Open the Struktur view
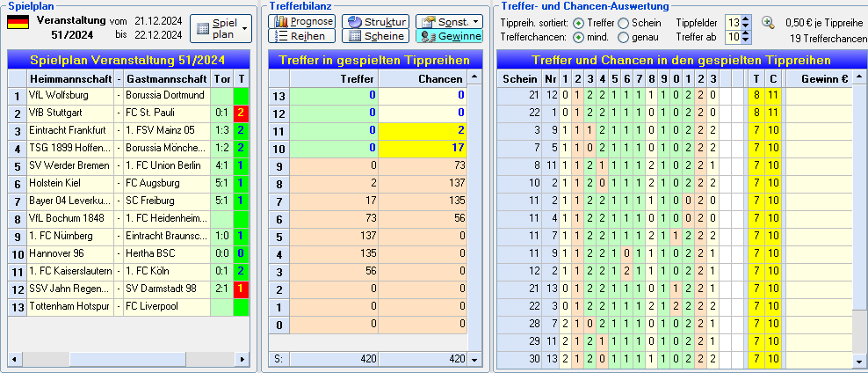This screenshot has width=868, height=373. 375,22
